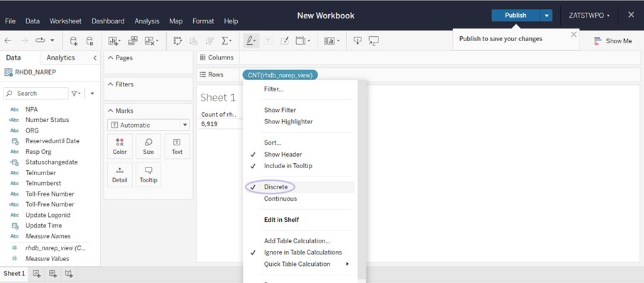Toggle Ignore in Table Calculations

coord(302,253)
